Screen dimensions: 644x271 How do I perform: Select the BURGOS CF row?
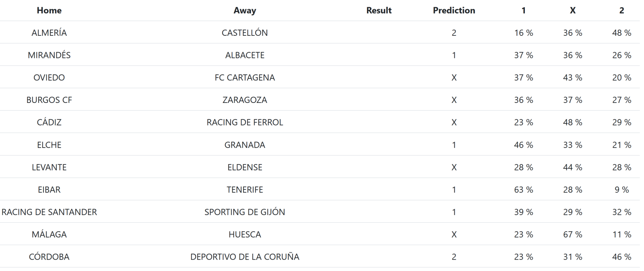click(49, 100)
